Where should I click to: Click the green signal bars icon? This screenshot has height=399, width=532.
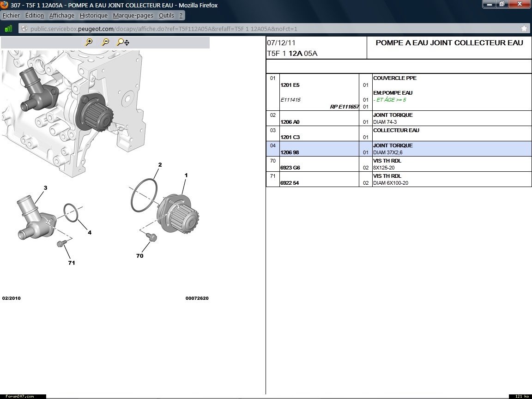point(8,29)
